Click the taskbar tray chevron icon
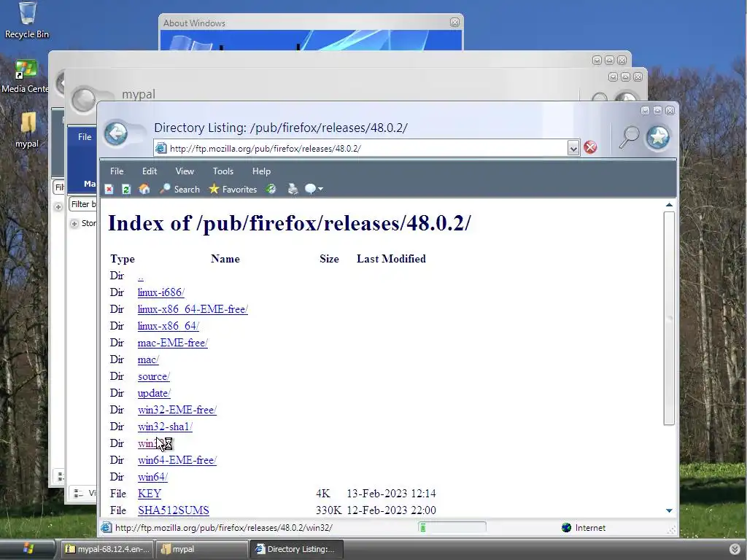 [x=735, y=549]
